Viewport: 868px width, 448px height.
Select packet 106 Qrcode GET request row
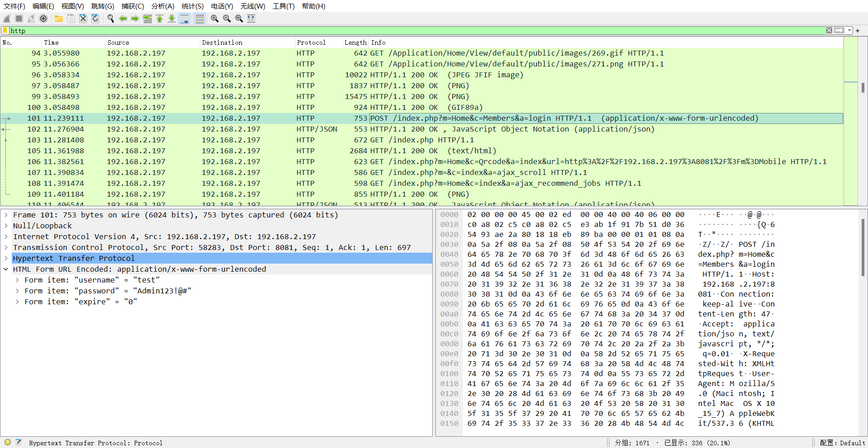click(422, 161)
